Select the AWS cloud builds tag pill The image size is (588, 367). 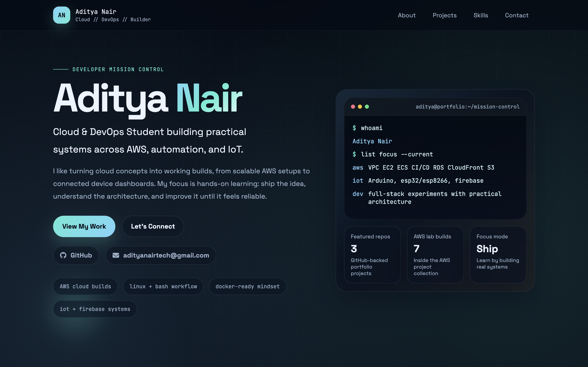tap(85, 286)
